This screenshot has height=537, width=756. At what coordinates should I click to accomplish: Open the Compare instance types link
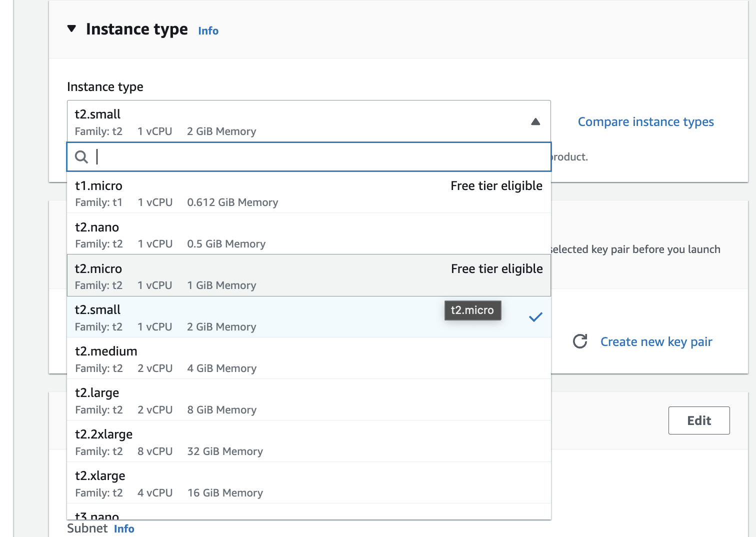(x=645, y=122)
